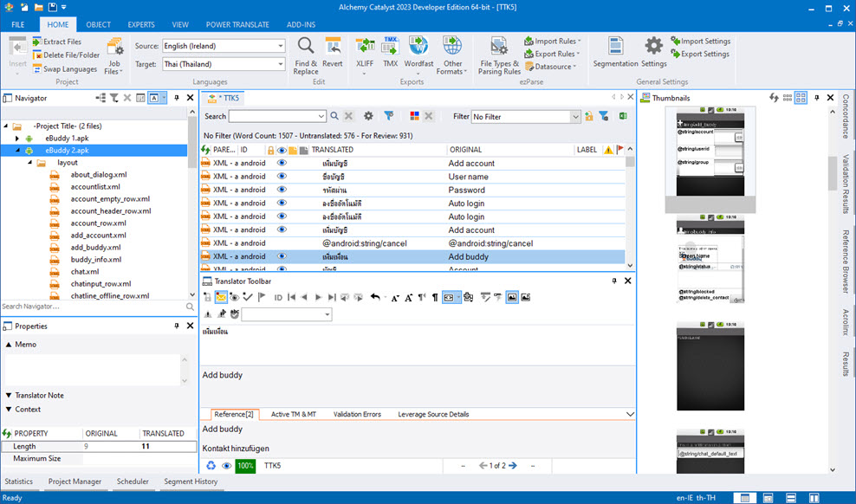Click Swap Languages button
Viewport: 856px width, 504px height.
click(64, 69)
